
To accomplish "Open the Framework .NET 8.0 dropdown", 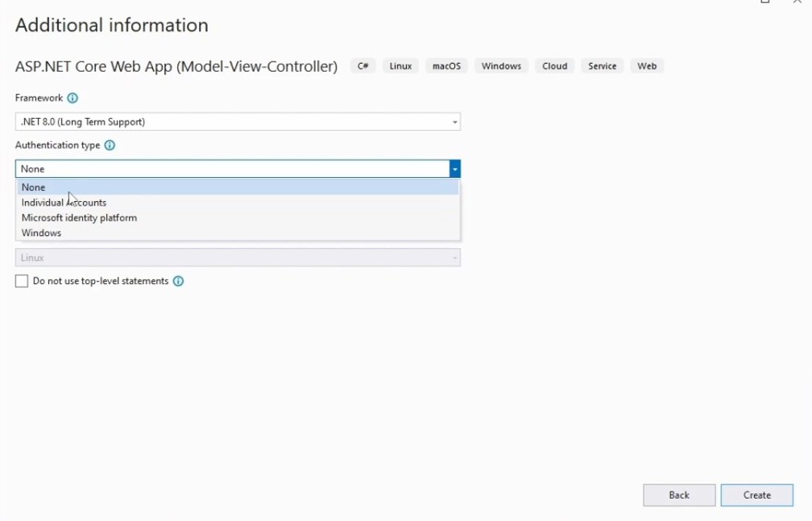I will coord(238,122).
